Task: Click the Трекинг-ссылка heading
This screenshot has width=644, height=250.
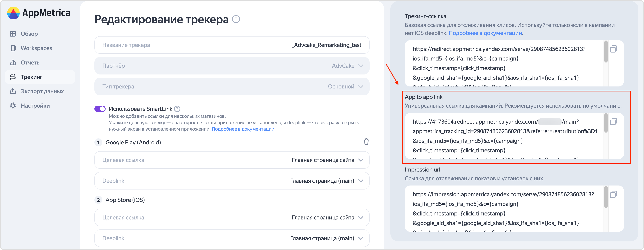Action: (x=426, y=16)
